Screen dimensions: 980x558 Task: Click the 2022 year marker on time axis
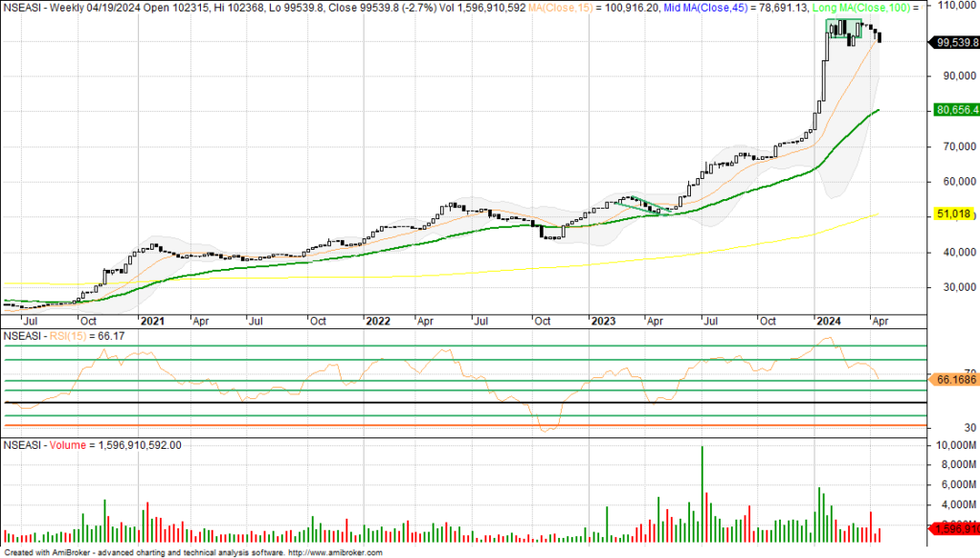tap(379, 321)
